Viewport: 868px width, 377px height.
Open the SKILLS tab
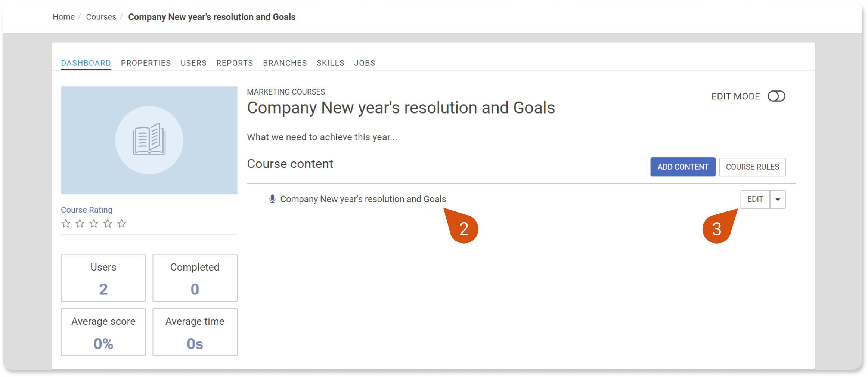pyautogui.click(x=331, y=63)
